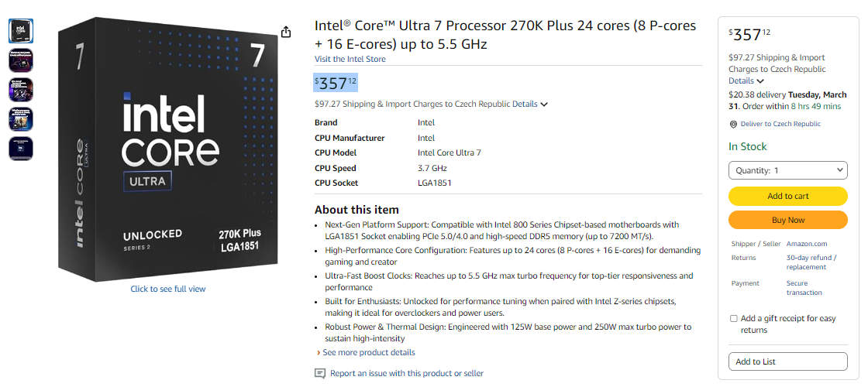Enable the gift receipt checkbox

(734, 319)
